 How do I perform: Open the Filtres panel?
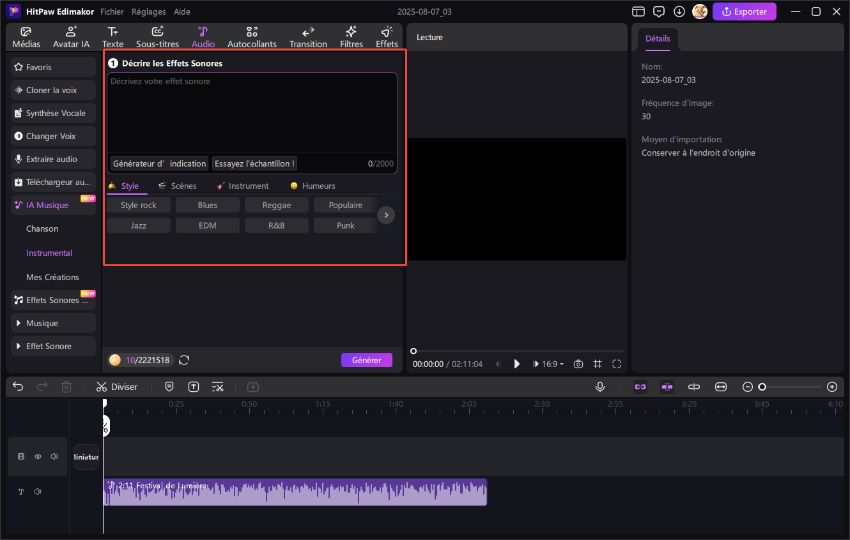pyautogui.click(x=351, y=37)
